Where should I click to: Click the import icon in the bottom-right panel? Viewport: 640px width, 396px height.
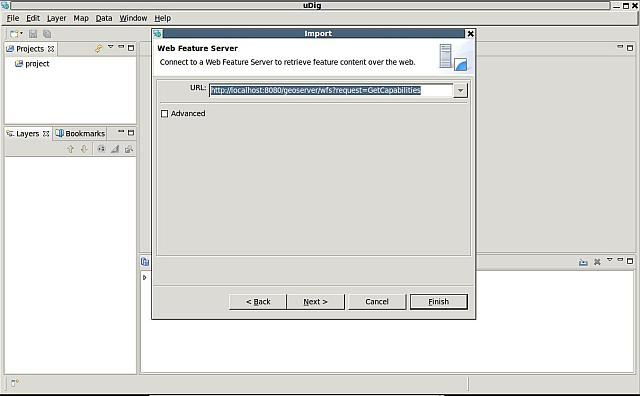(583, 262)
